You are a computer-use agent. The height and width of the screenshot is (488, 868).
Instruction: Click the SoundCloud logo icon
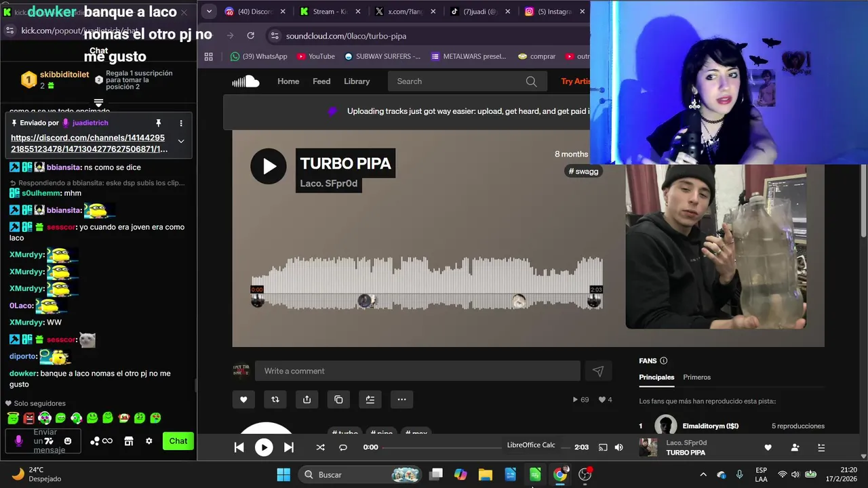coord(245,81)
